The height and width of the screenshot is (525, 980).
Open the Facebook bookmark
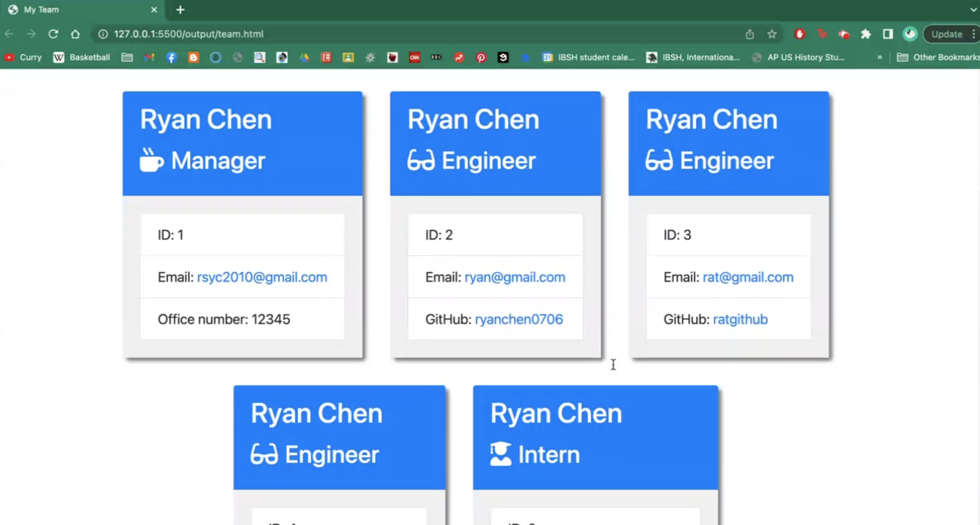click(x=171, y=57)
